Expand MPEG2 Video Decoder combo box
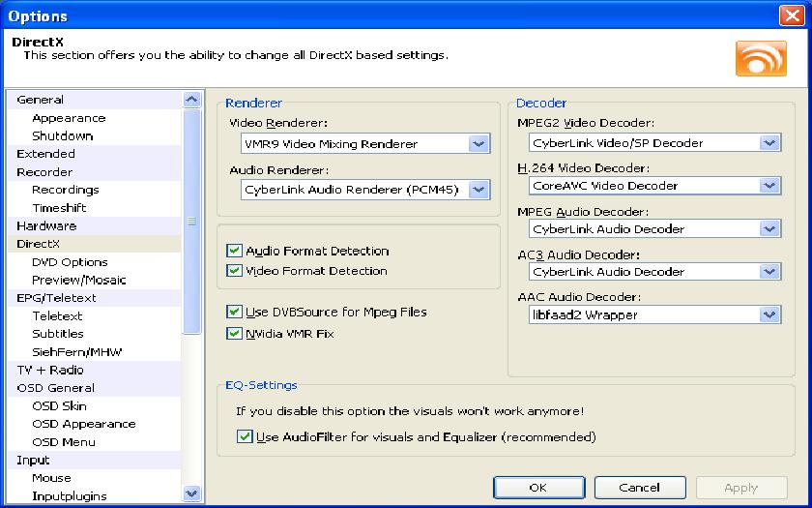The height and width of the screenshot is (508, 812). click(654, 142)
